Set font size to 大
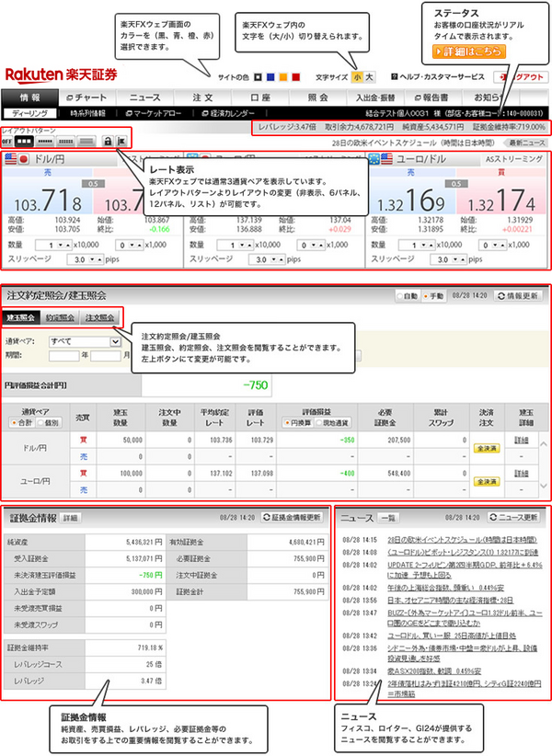The image size is (552, 756). [369, 77]
